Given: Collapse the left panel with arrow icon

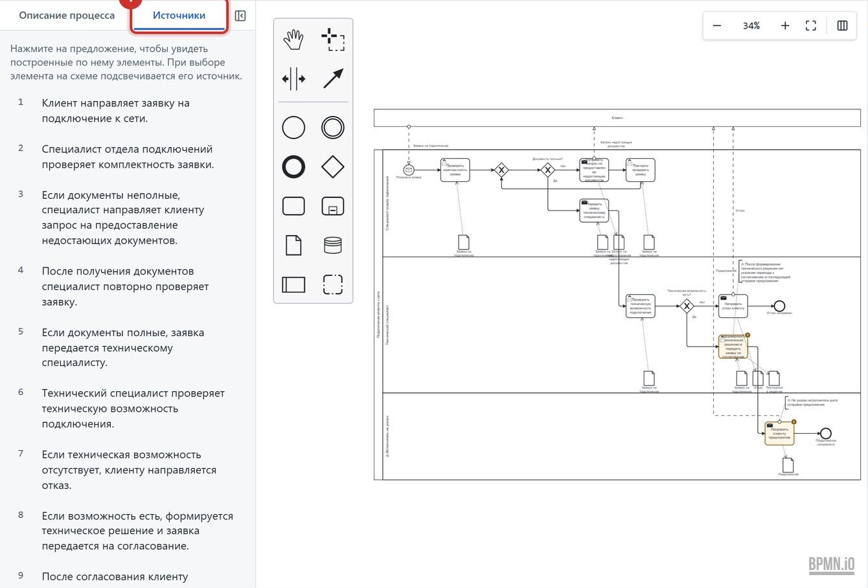Looking at the screenshot, I should 240,16.
